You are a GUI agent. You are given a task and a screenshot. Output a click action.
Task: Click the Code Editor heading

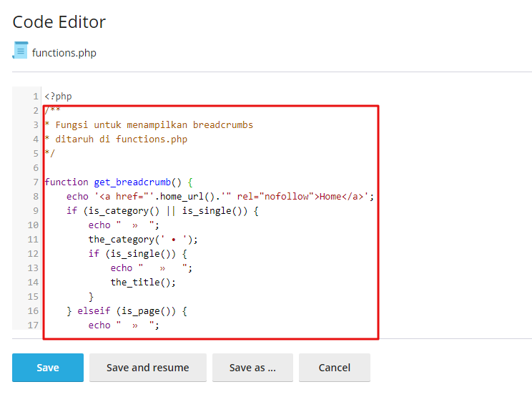[x=59, y=22]
